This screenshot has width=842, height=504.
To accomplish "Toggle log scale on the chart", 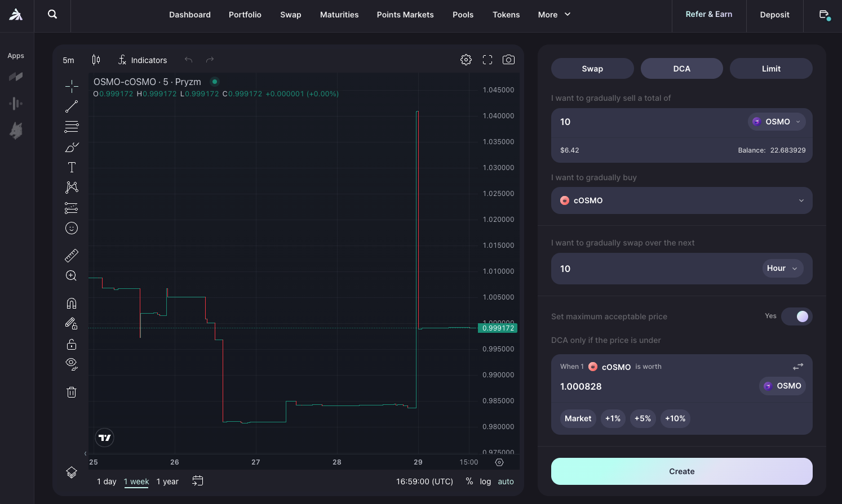I will point(485,481).
